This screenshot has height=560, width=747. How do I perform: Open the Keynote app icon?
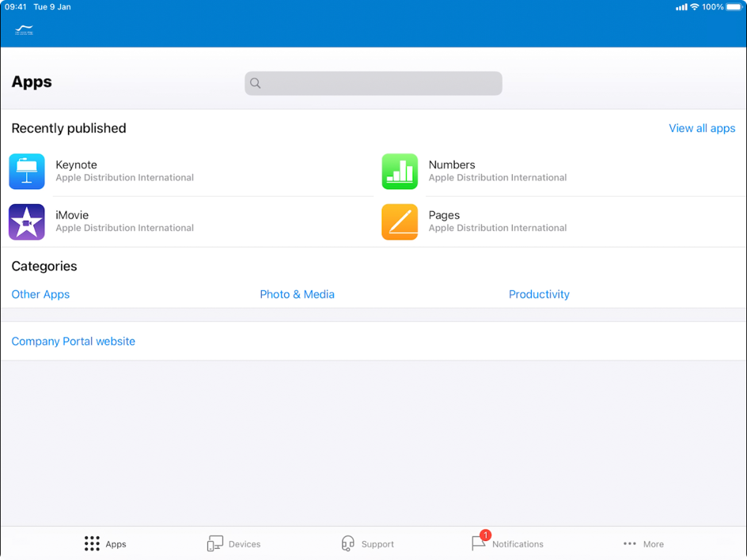(x=27, y=172)
